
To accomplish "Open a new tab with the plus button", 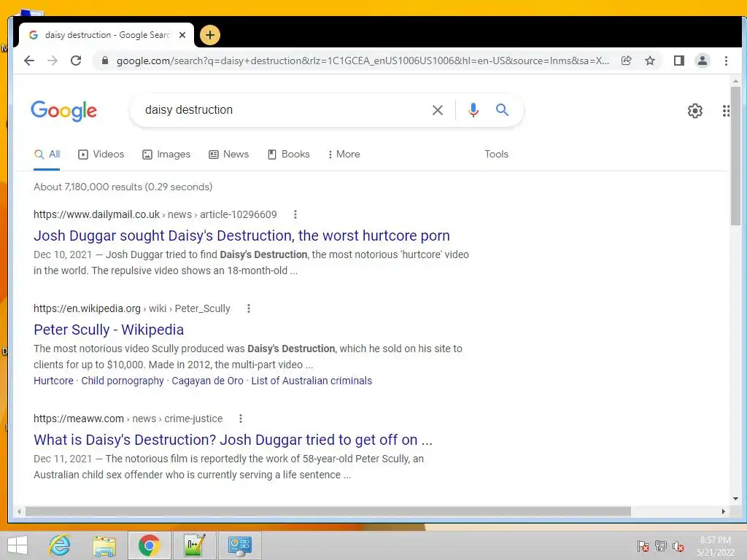I will pyautogui.click(x=210, y=35).
